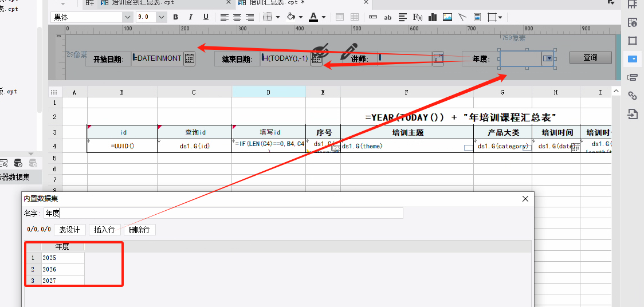This screenshot has height=307, width=644.
Task: Toggle italic formatting
Action: [191, 17]
